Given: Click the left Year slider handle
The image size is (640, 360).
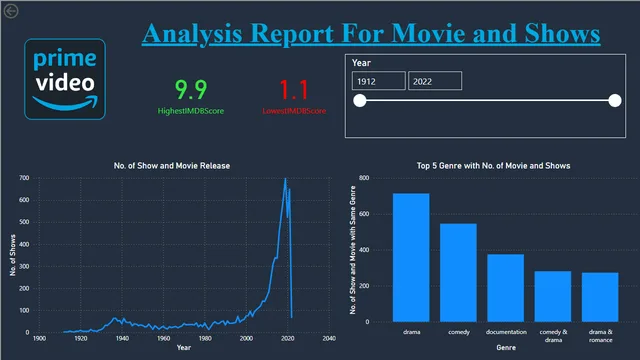Looking at the screenshot, I should coord(360,100).
